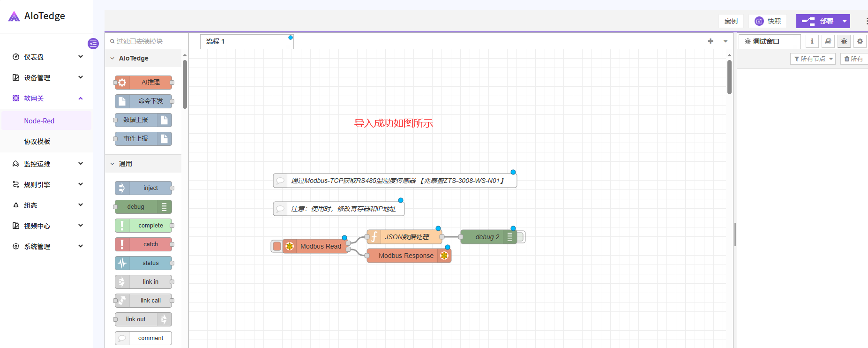Open the help book sidebar icon
868x348 pixels.
click(x=828, y=41)
